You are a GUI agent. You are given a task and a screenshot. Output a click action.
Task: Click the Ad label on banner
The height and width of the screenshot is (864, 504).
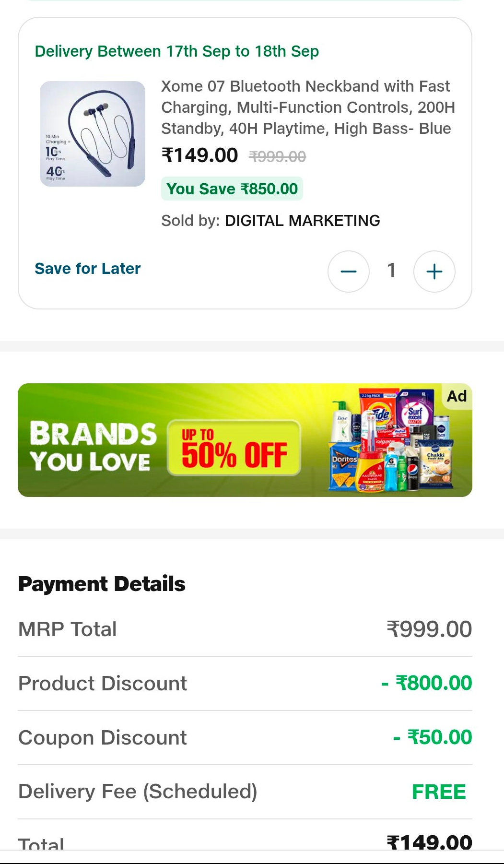point(457,396)
